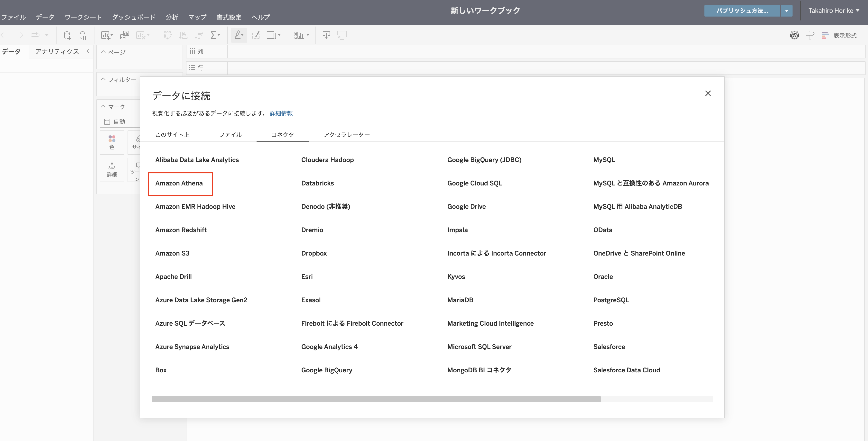This screenshot has height=441, width=868.
Task: Choose the Amazon S3 connector
Action: (172, 253)
